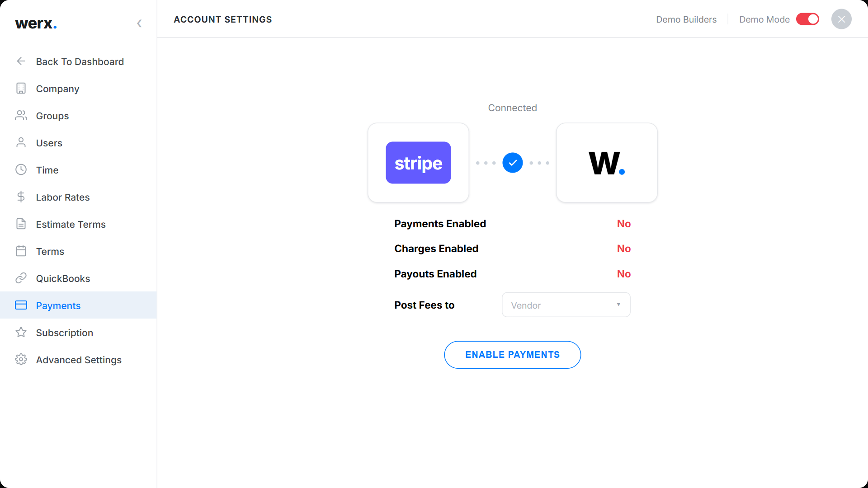Click the blue connected checkmark icon
Viewport: 868px width, 488px height.
[x=513, y=163]
